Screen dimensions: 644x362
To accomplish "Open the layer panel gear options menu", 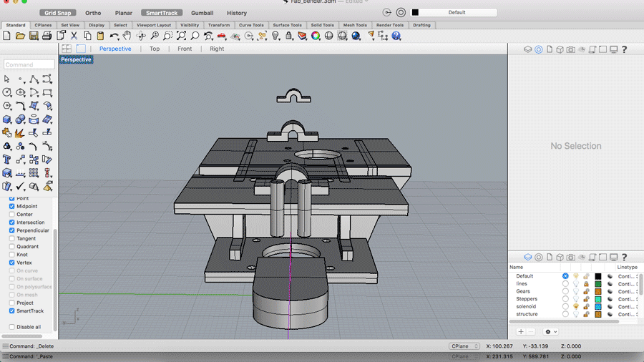I will 551,332.
